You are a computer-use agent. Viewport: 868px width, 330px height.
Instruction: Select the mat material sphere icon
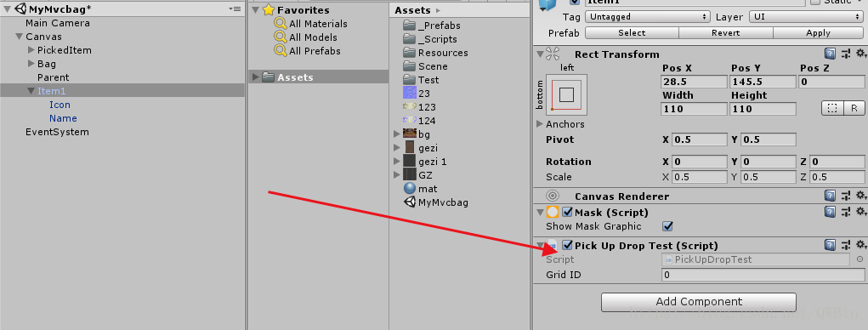[x=410, y=189]
